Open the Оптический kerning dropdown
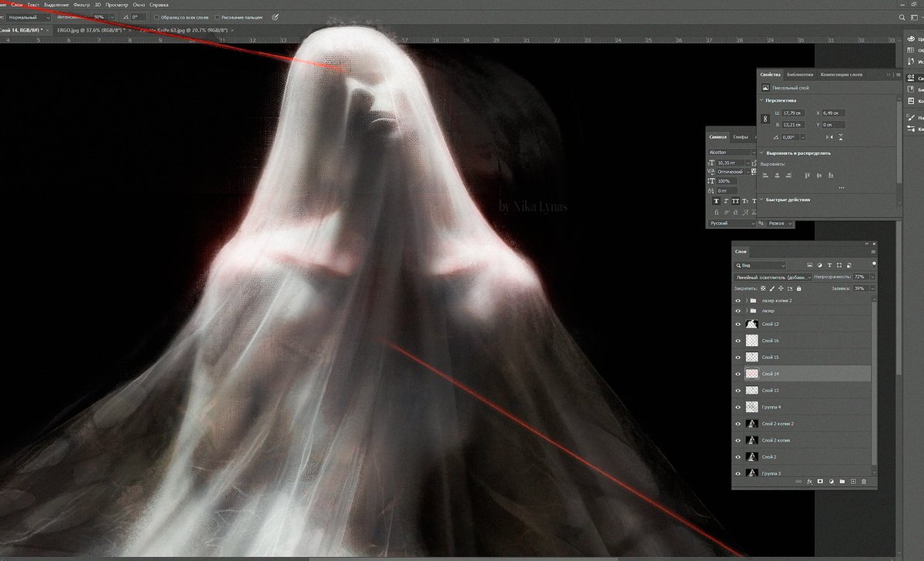924x561 pixels. 748,172
